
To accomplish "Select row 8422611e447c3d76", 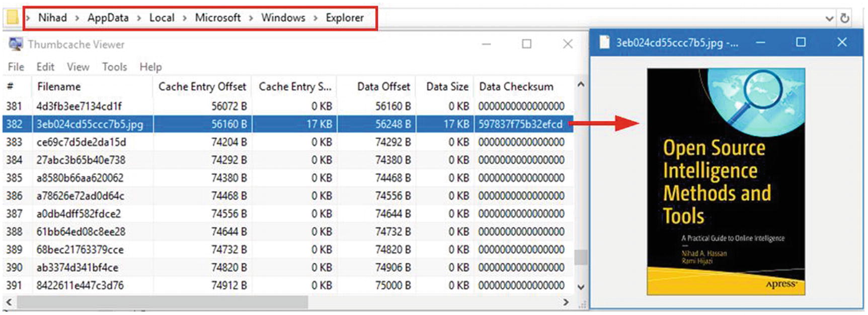I will click(x=288, y=285).
